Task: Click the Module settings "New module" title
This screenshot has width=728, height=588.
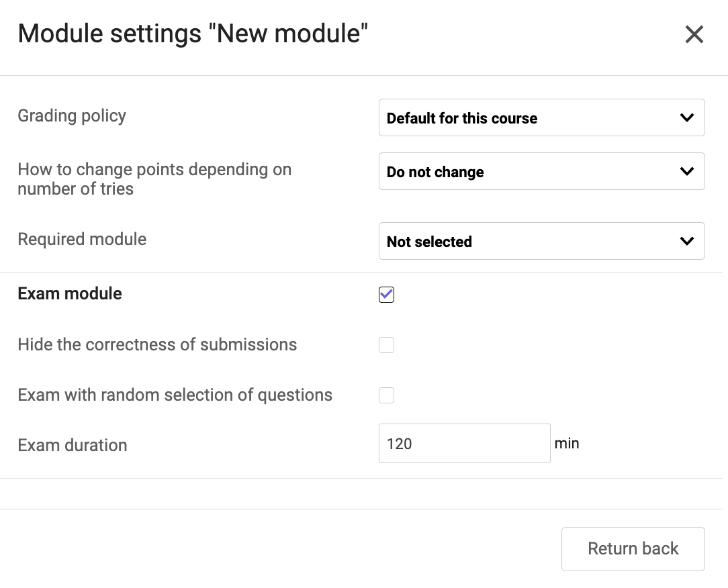Action: pos(193,34)
